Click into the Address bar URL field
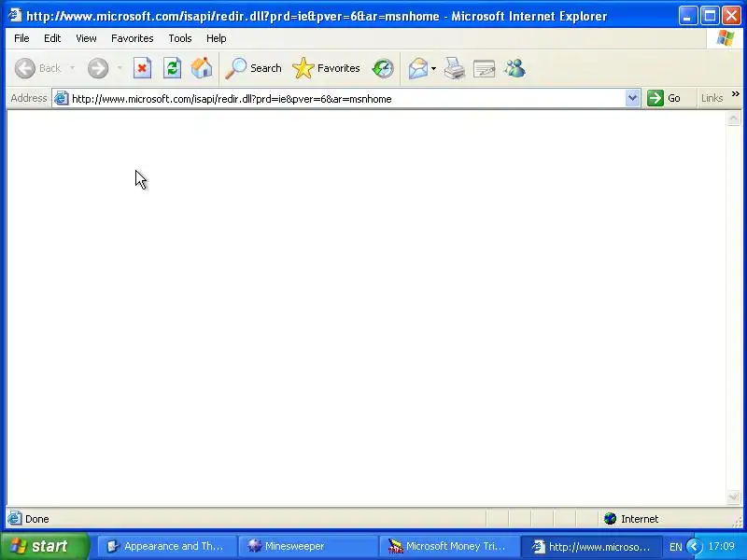 346,99
